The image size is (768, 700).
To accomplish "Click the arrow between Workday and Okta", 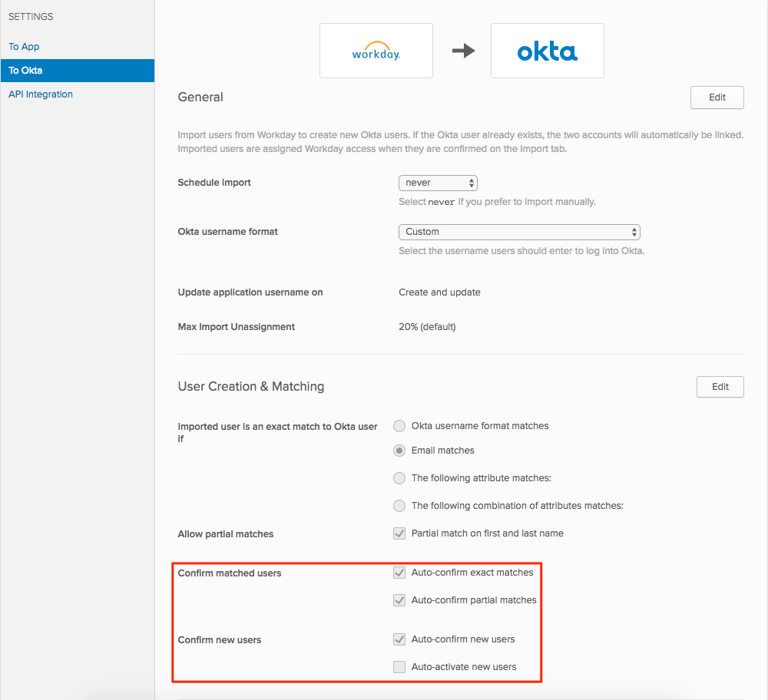I will 463,51.
